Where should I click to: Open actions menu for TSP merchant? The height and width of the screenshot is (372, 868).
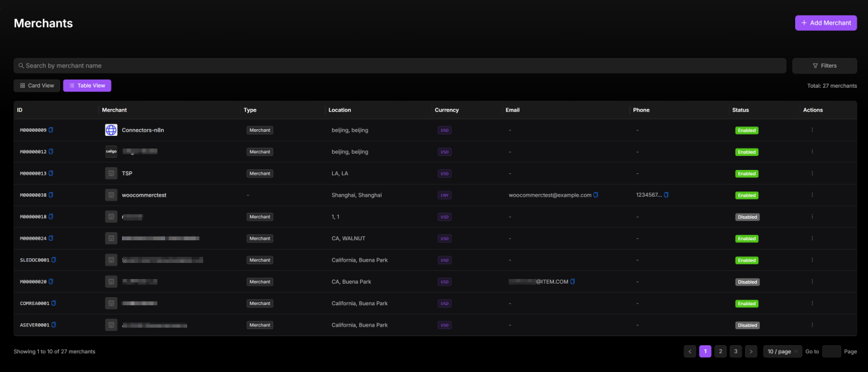click(812, 173)
